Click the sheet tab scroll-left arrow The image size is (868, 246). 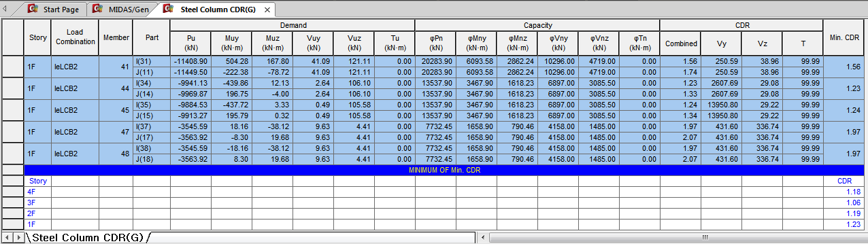[6, 238]
